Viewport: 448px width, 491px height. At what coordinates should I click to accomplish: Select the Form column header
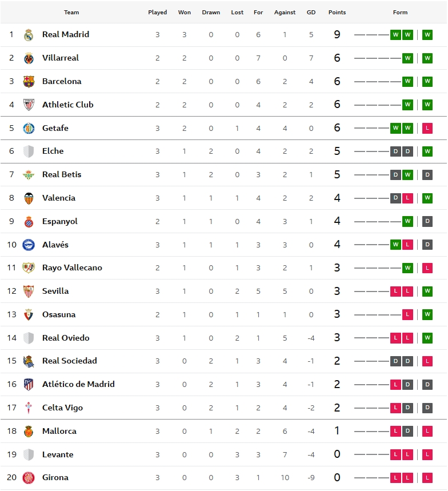[400, 13]
